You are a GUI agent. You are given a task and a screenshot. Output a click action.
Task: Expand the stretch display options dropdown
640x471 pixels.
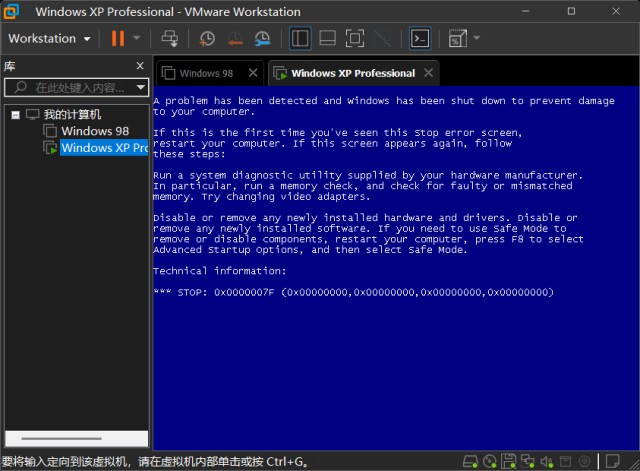click(476, 38)
